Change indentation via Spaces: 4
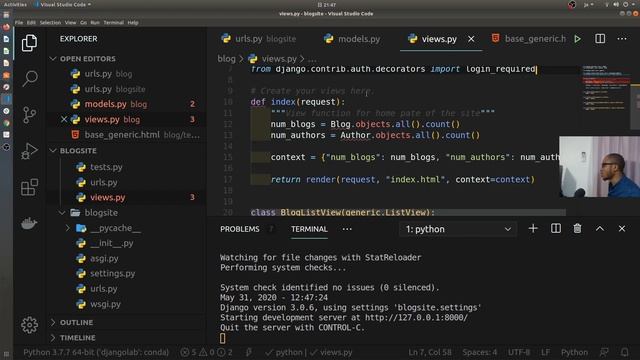Viewport: 640px width, 360px height. pyautogui.click(x=480, y=352)
